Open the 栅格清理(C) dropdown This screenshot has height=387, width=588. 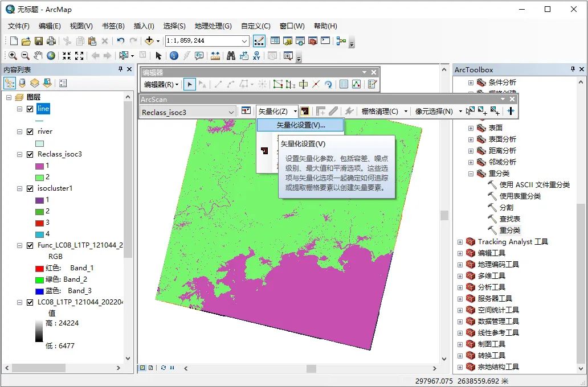[385, 112]
